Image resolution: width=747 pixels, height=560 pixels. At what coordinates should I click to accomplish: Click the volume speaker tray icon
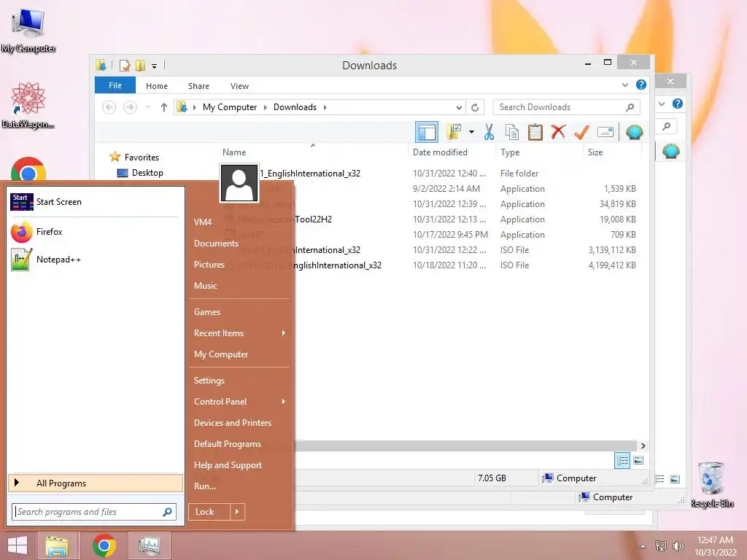point(678,545)
